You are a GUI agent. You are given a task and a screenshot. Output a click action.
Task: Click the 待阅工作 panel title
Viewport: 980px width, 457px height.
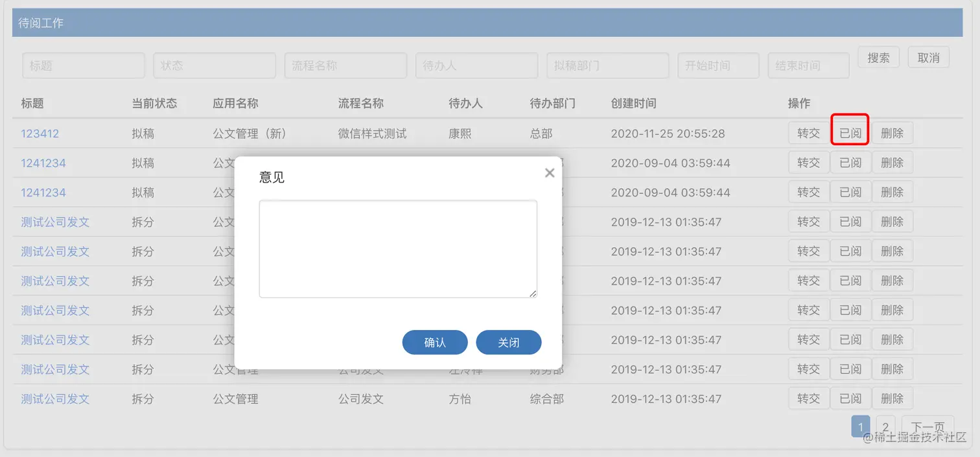(x=41, y=23)
